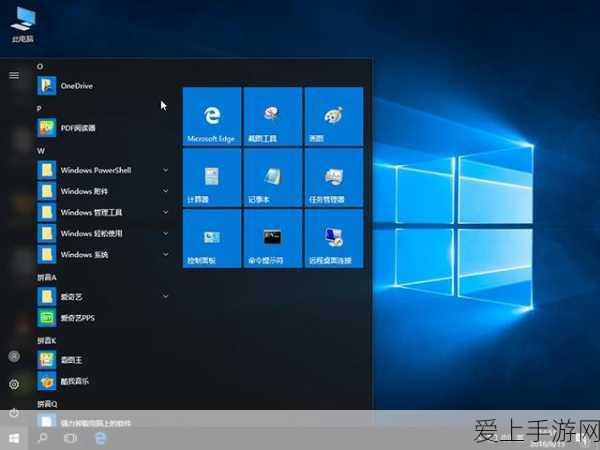The image size is (600, 450).
Task: Click the letter O group header
Action: click(x=40, y=67)
